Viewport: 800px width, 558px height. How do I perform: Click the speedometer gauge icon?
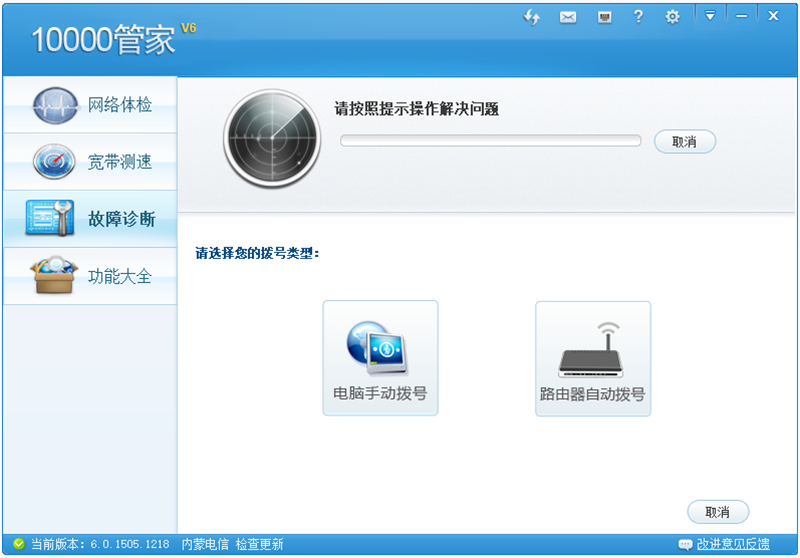click(x=55, y=162)
